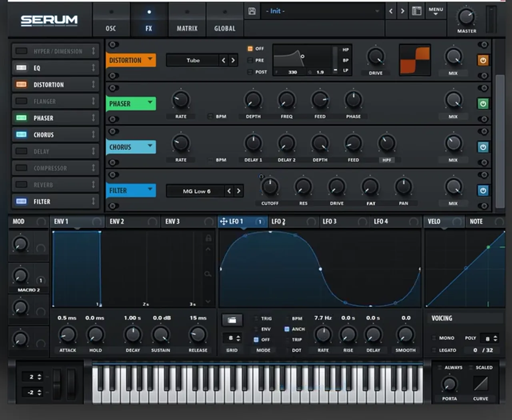Screen dimensions: 512x420
Task: Click the Distortion Drive knob
Action: [x=376, y=57]
